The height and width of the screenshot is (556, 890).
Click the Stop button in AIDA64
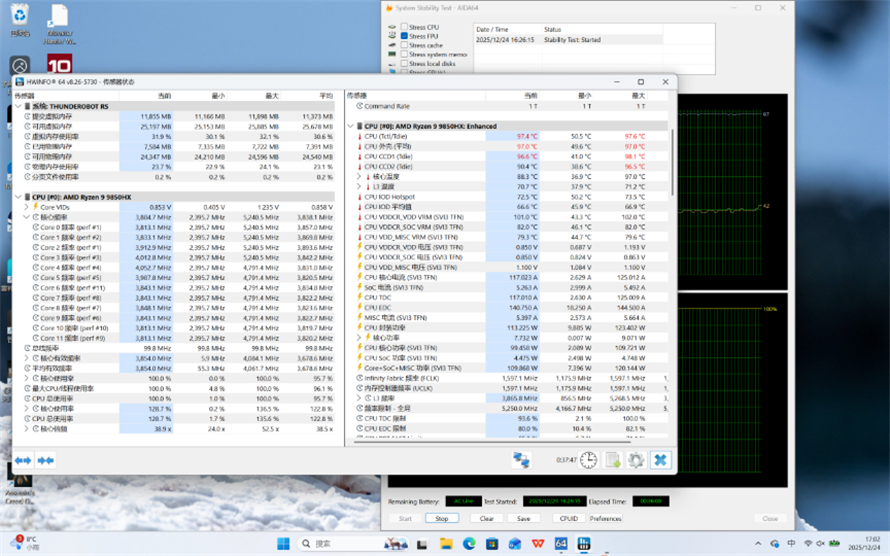(x=442, y=519)
